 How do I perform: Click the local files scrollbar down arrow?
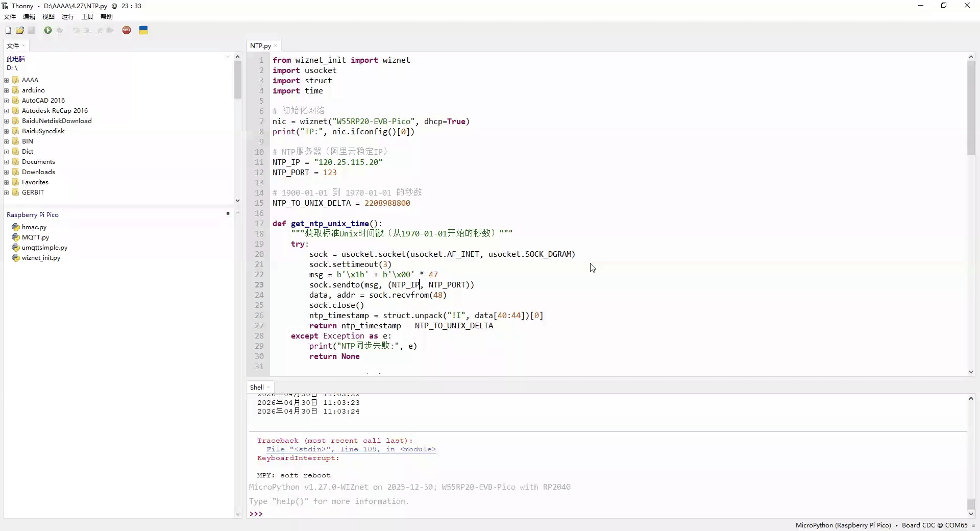click(237, 201)
